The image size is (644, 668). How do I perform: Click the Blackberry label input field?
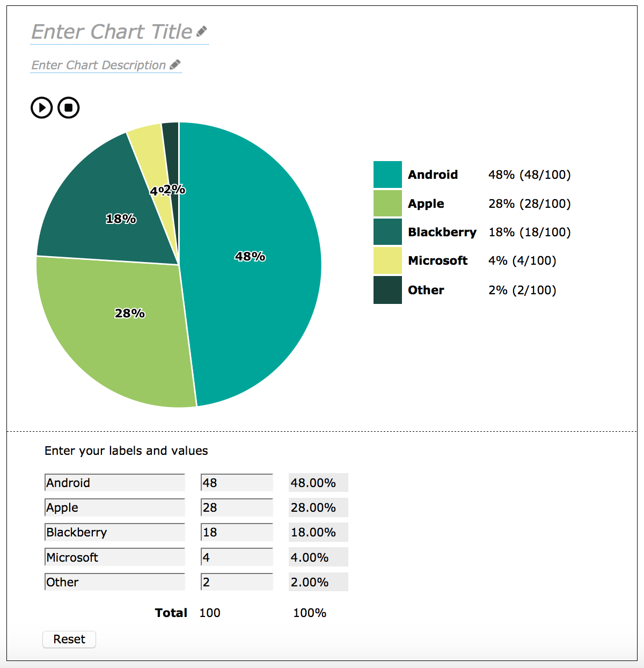tap(115, 532)
